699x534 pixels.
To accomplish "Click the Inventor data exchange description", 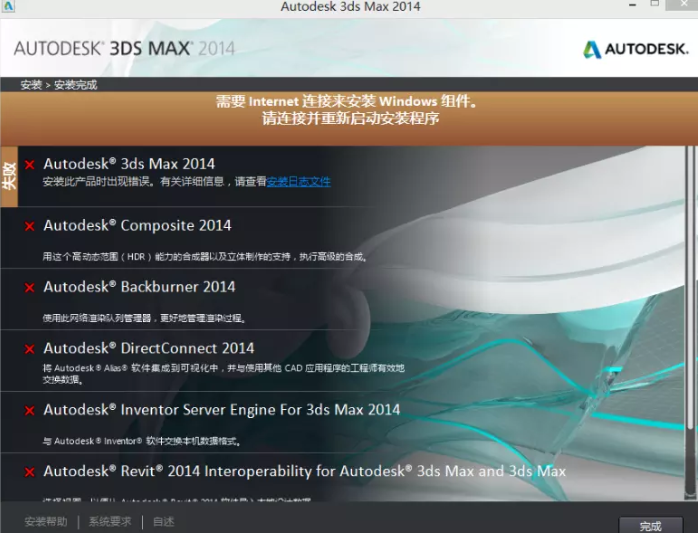I will [142, 441].
